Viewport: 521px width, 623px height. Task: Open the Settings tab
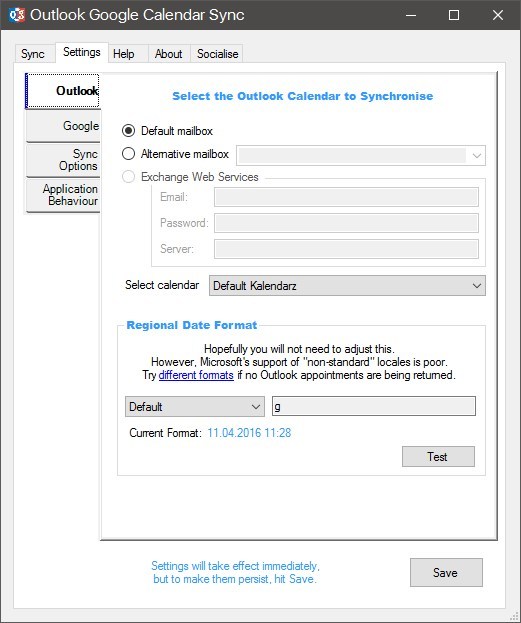click(x=82, y=52)
